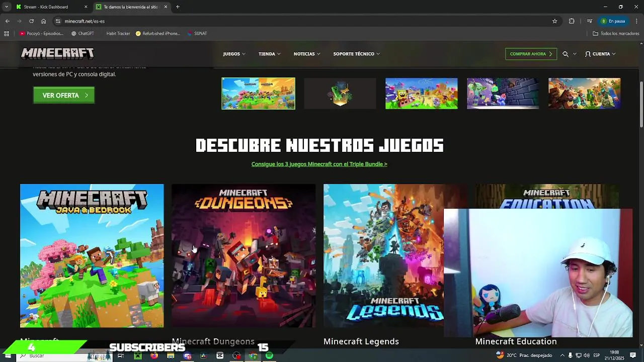Open the SUNAT bookmark
644x362 pixels.
click(197, 34)
